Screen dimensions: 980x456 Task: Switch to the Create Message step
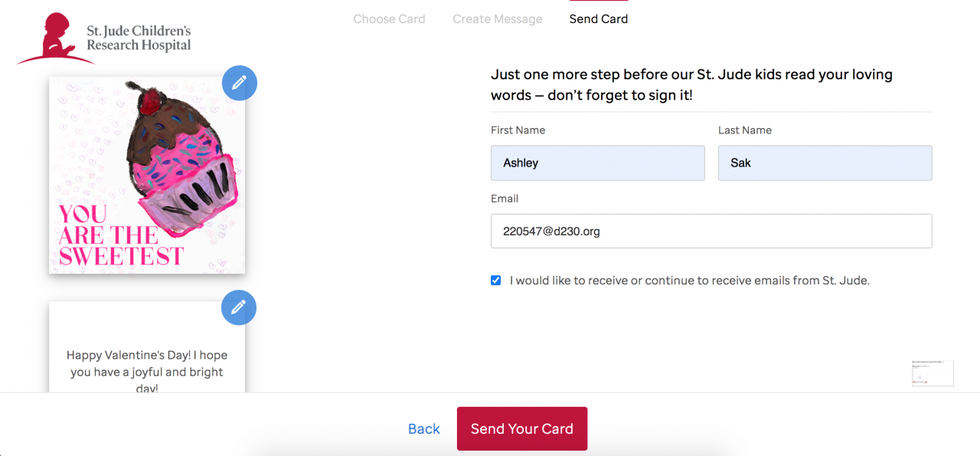(497, 19)
